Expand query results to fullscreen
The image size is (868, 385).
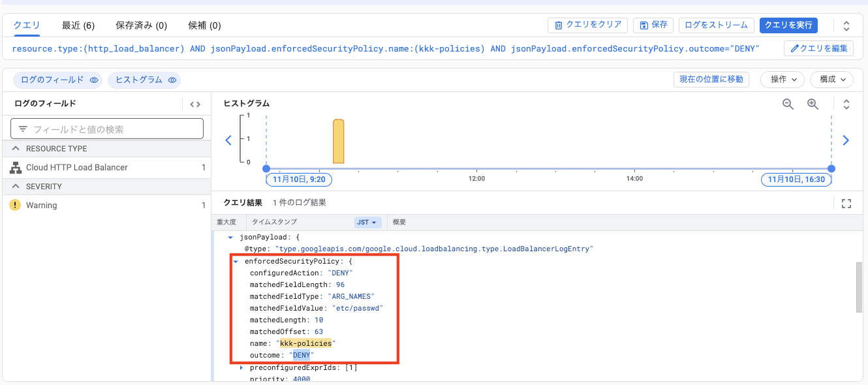point(846,204)
